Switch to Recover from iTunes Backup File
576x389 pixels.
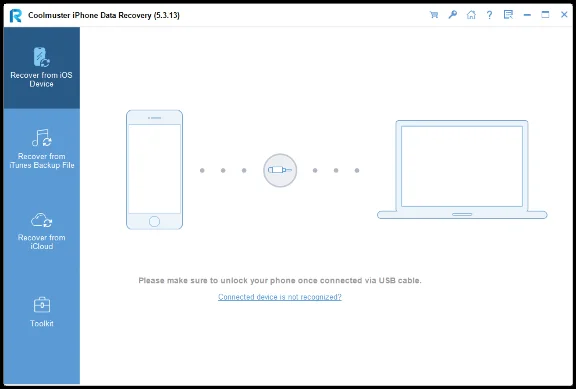pyautogui.click(x=42, y=149)
